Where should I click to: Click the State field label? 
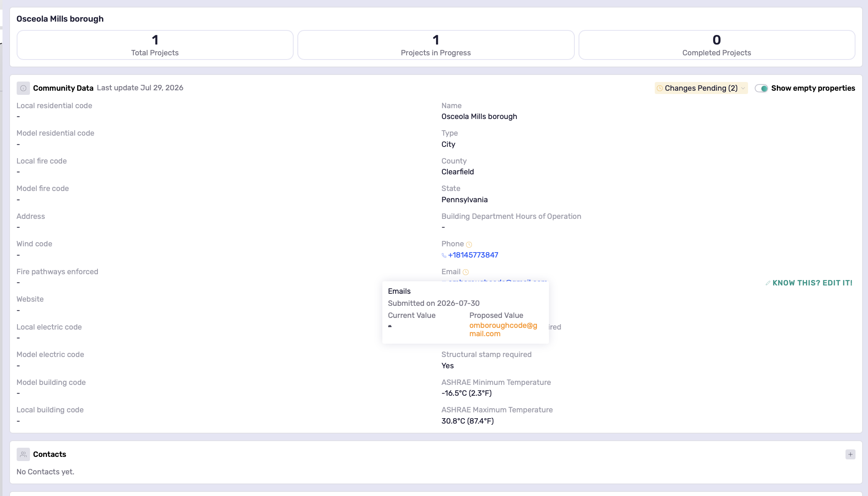pos(451,188)
